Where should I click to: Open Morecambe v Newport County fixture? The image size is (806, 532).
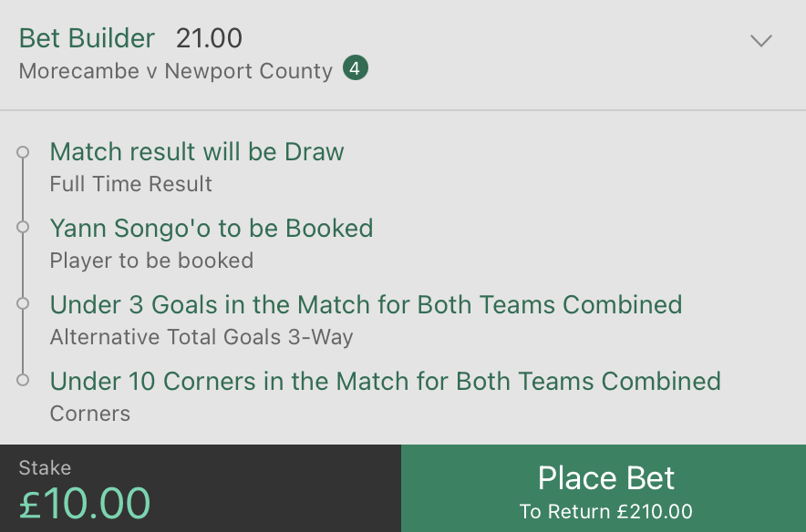point(176,71)
